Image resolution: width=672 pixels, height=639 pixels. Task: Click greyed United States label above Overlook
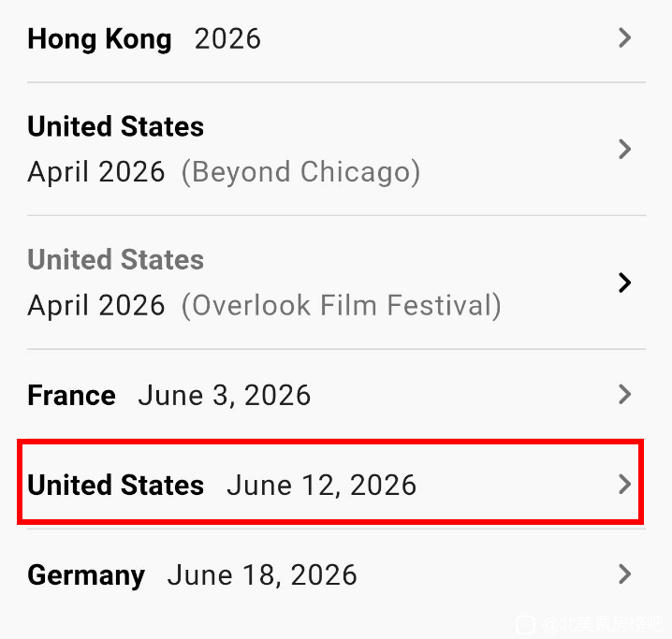click(x=115, y=259)
